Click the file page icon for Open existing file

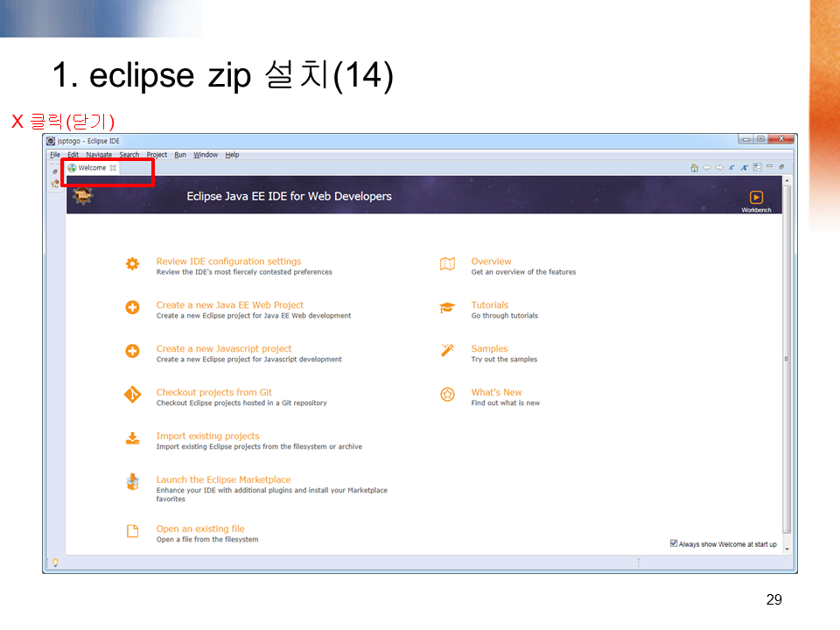132,531
